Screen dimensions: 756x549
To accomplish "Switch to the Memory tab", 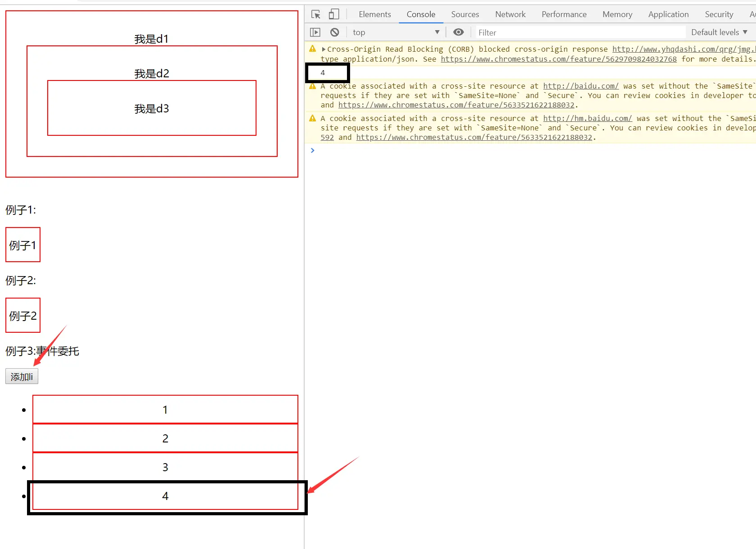I will (617, 14).
